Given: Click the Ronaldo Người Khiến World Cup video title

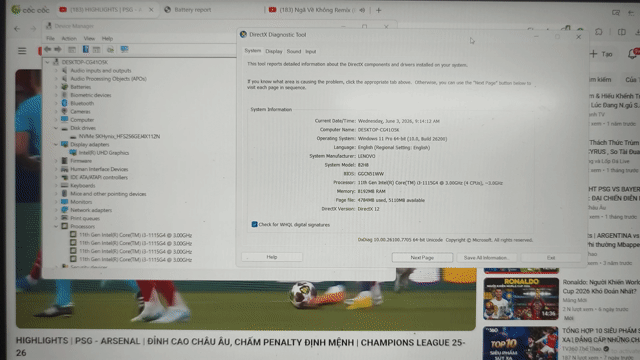Looking at the screenshot, I should click(601, 287).
